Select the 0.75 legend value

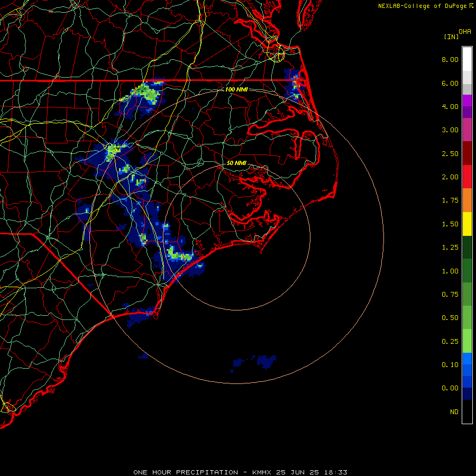[450, 295]
